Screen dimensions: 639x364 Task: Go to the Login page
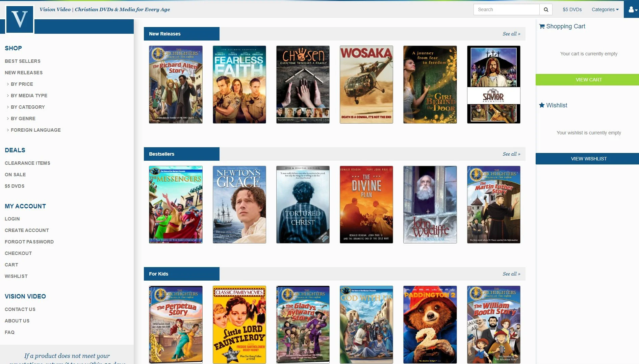click(12, 219)
